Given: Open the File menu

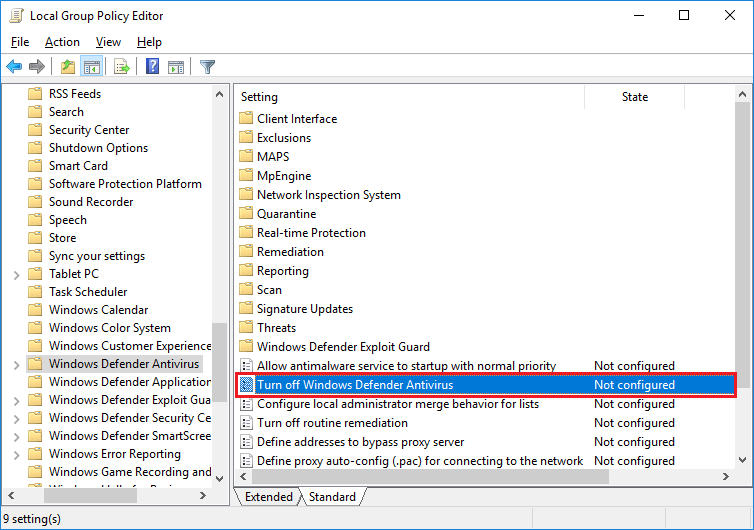Looking at the screenshot, I should point(20,42).
